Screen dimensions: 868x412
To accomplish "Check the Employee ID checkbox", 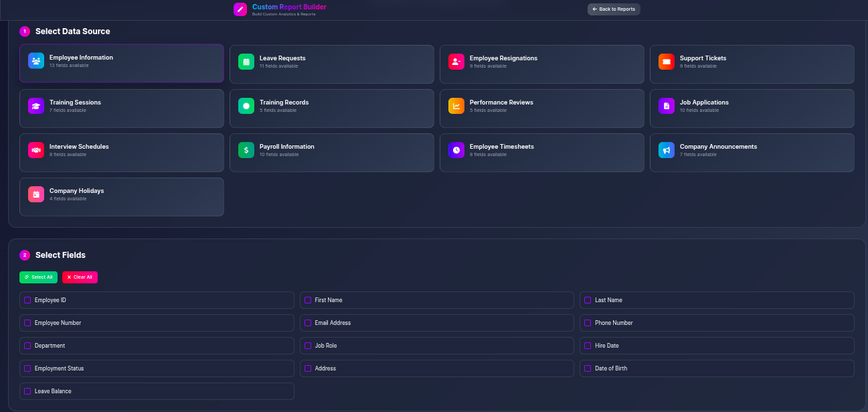I will 27,300.
